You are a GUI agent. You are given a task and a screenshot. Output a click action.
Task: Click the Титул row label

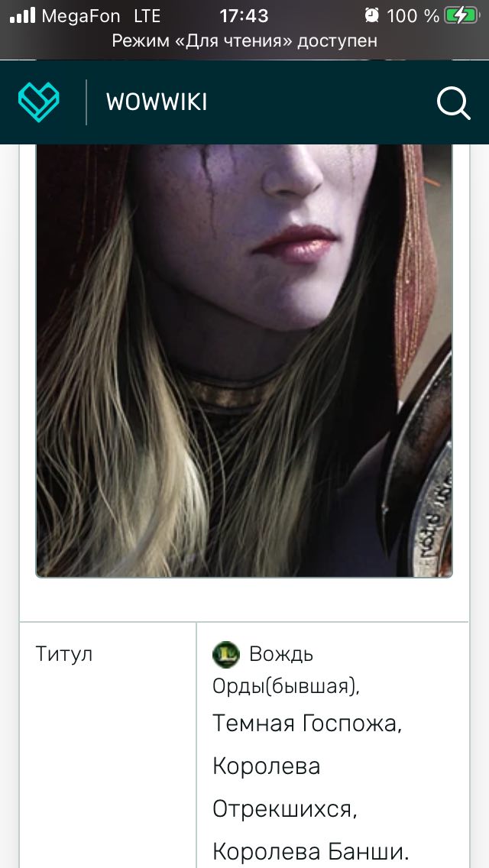[x=64, y=654]
